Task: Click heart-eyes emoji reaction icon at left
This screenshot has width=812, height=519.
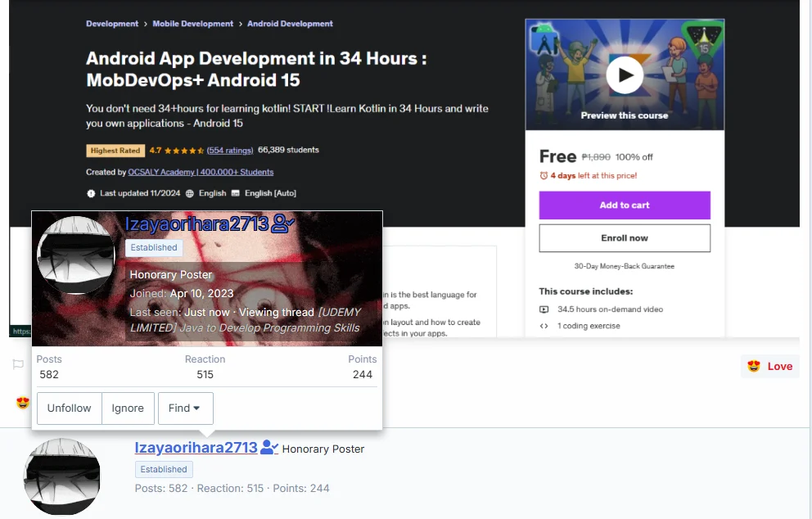Action: [x=23, y=403]
